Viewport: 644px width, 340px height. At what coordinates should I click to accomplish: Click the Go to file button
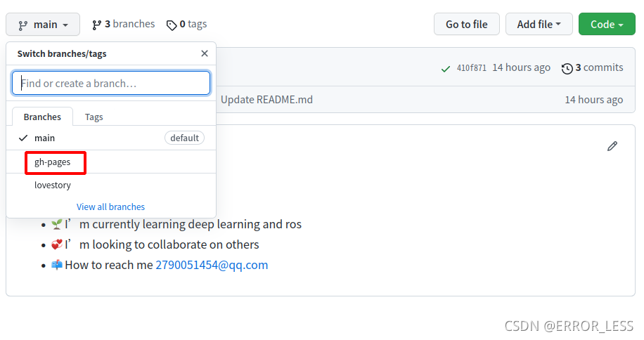[x=467, y=24]
